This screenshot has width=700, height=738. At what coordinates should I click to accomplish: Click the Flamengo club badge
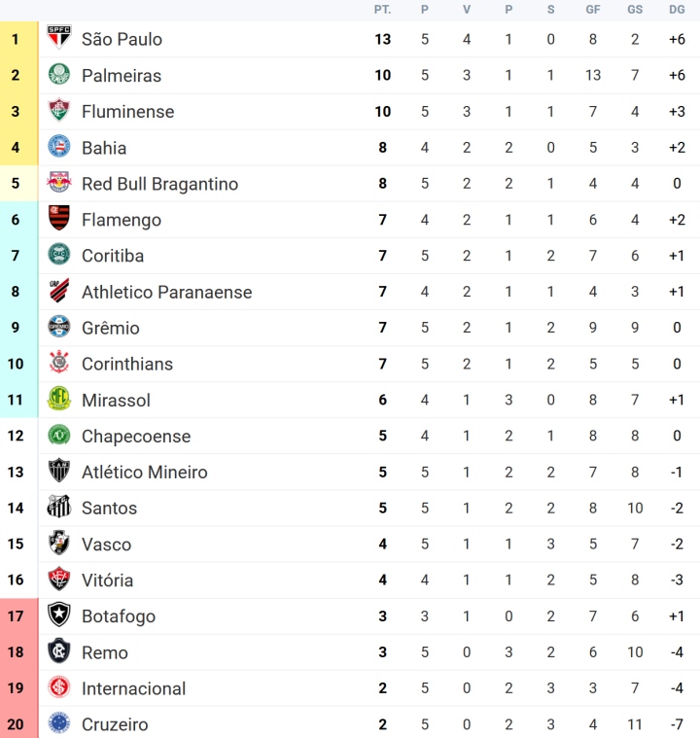[59, 220]
